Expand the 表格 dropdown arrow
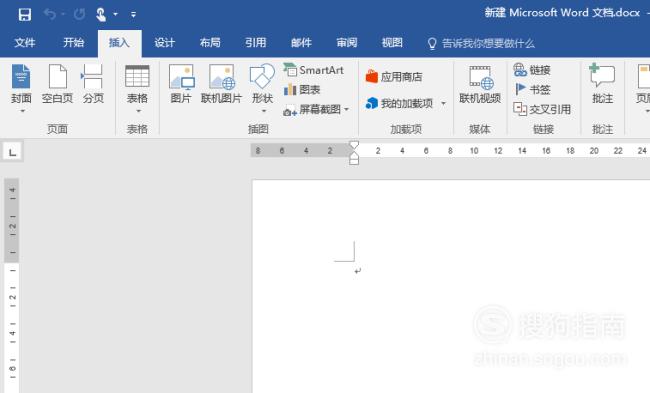This screenshot has width=650, height=393. point(138,111)
